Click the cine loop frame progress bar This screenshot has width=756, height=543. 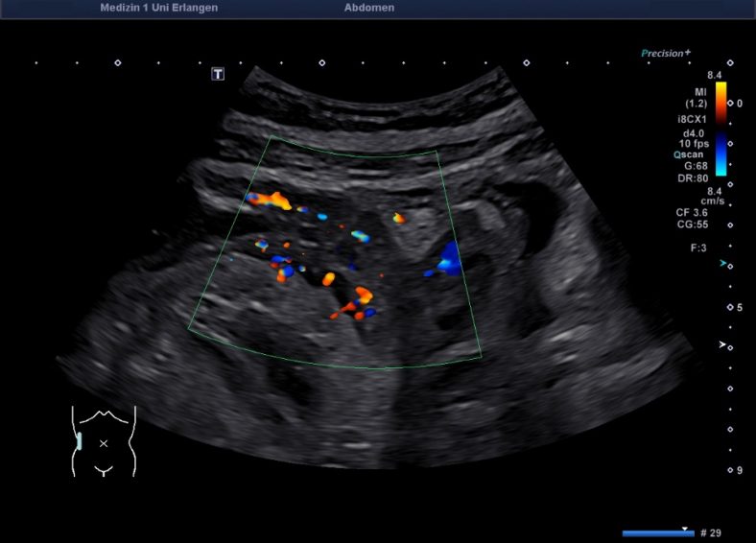click(657, 532)
